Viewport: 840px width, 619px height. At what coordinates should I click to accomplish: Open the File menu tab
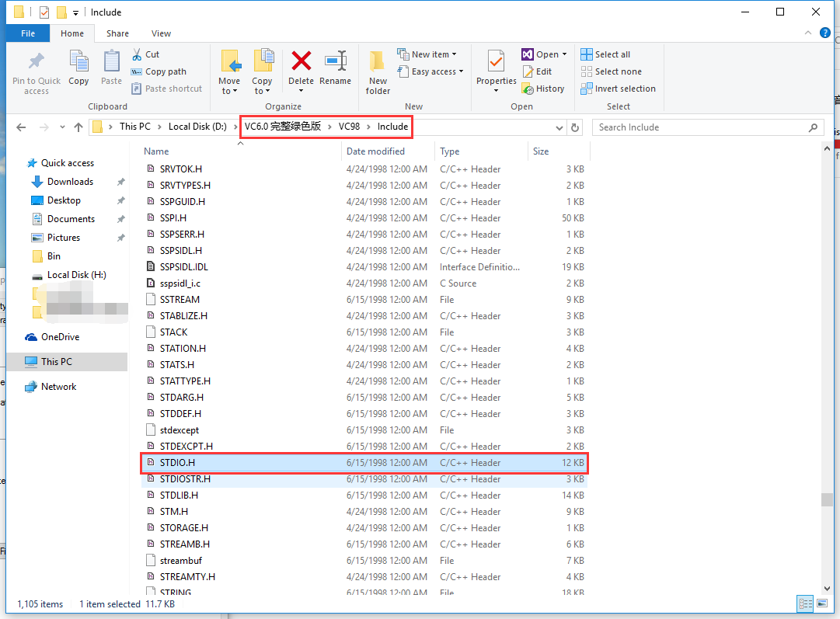[x=28, y=33]
